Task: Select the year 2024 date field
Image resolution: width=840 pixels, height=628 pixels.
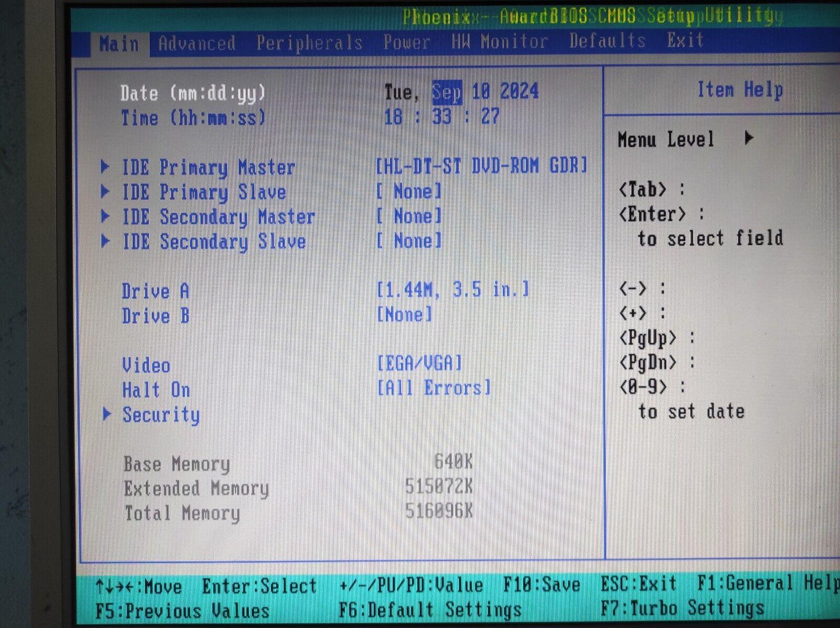Action: click(519, 91)
